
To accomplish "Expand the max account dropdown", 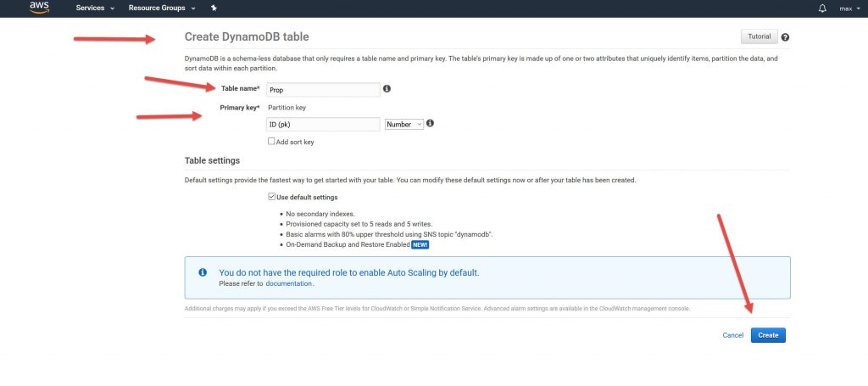I will point(848,8).
